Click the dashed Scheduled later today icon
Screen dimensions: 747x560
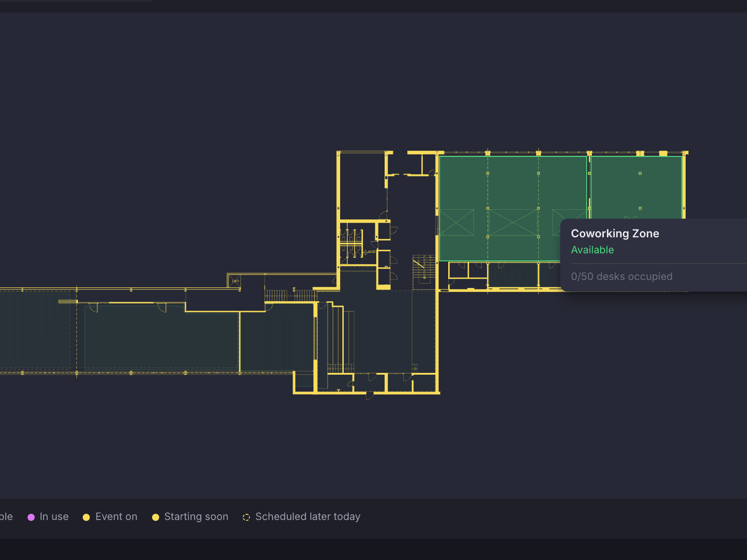pyautogui.click(x=246, y=517)
